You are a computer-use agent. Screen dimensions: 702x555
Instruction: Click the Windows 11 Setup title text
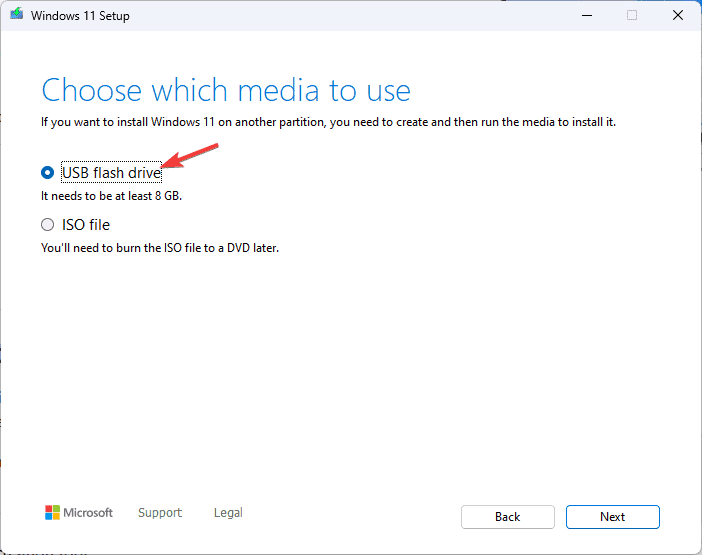[x=80, y=16]
